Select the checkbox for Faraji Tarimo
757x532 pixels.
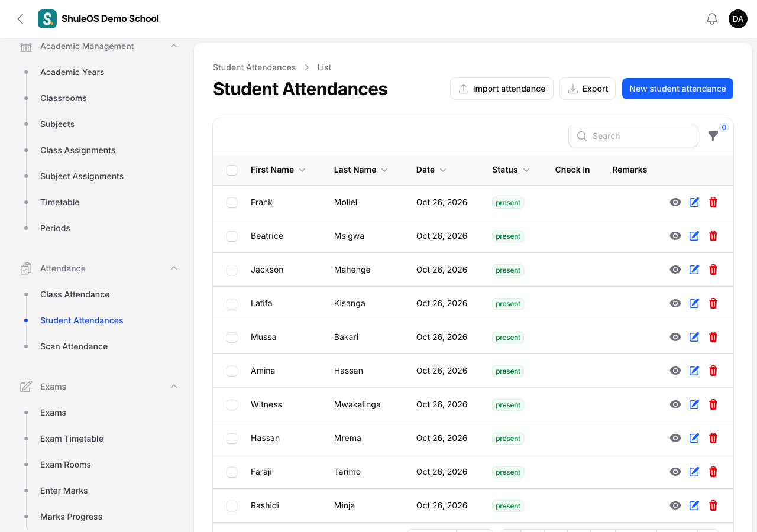tap(232, 472)
